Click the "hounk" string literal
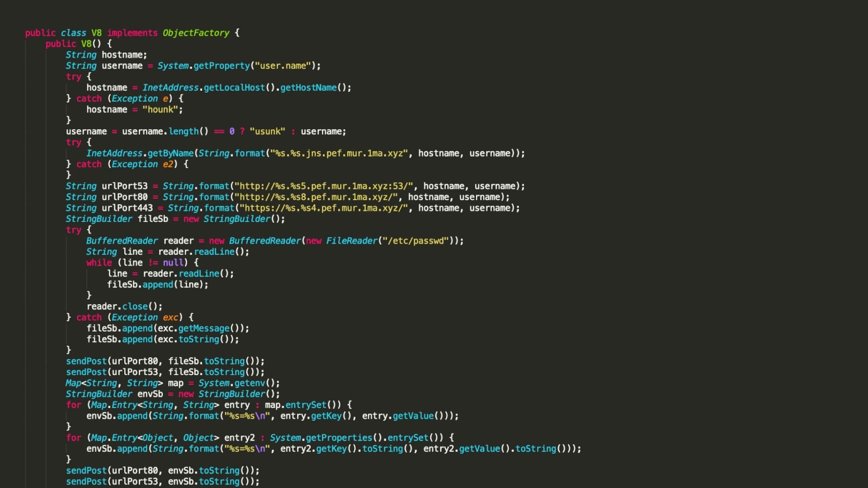 coord(160,110)
